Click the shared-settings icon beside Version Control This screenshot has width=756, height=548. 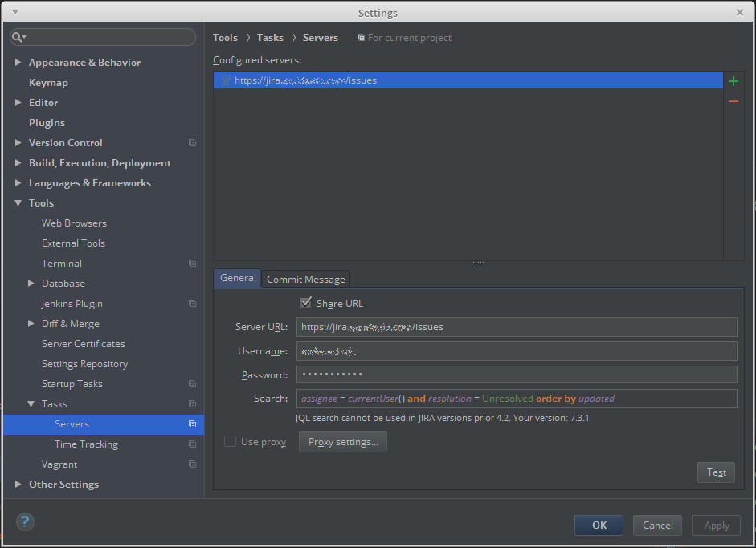tap(192, 142)
